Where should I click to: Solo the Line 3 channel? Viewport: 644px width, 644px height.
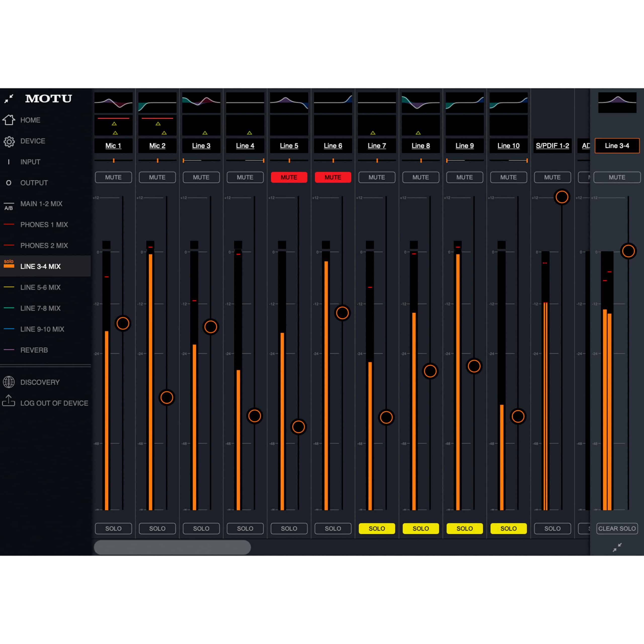(x=201, y=528)
